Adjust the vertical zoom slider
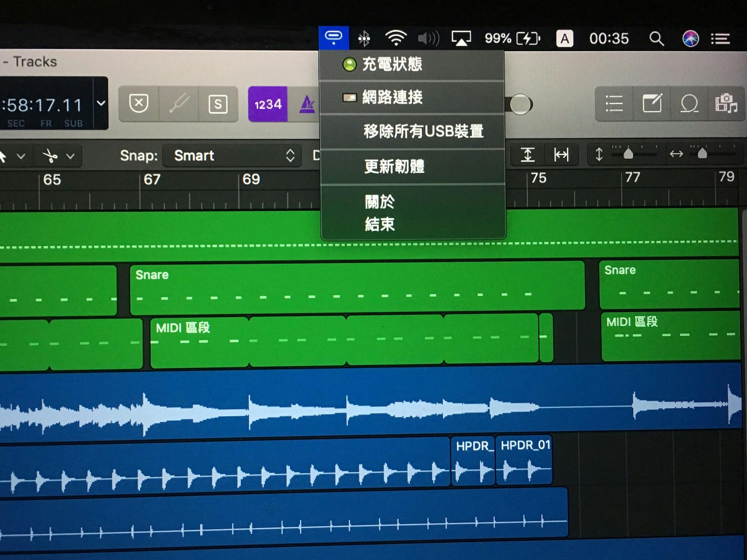The width and height of the screenshot is (747, 560). (x=628, y=153)
